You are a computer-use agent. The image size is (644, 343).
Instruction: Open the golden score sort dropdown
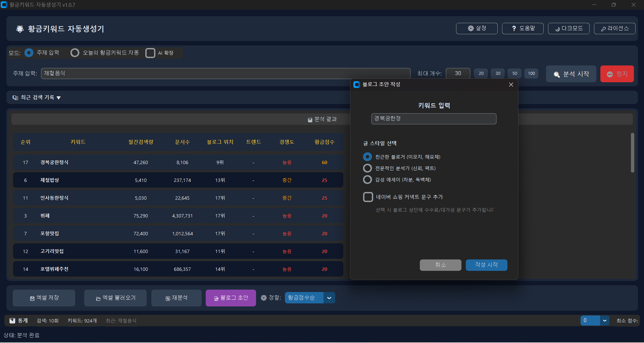point(329,298)
